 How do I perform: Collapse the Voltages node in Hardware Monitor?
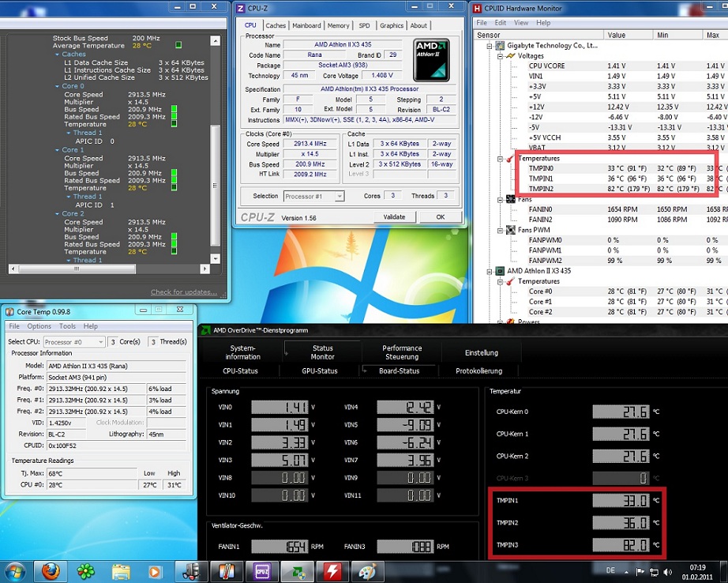[500, 56]
